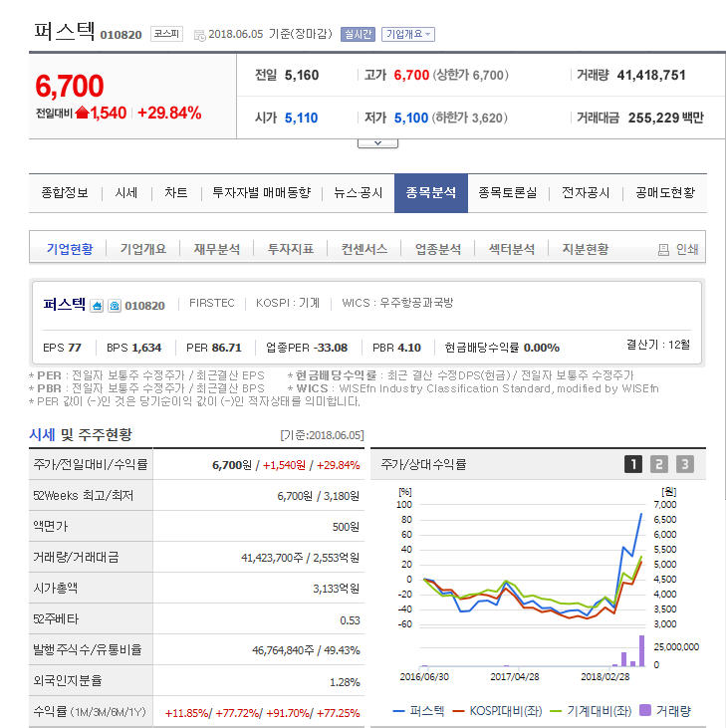Screen dimensions: 726x728
Task: Open the 기업개요 dropdown at top
Action: pos(408,34)
